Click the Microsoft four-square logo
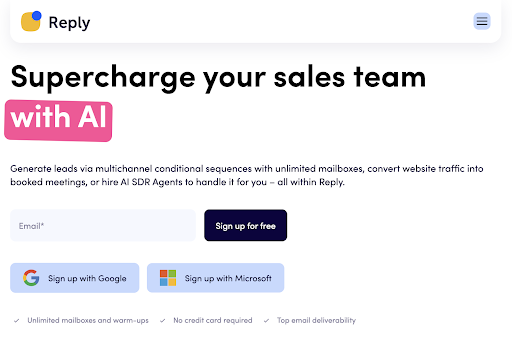This screenshot has width=512, height=364. click(168, 278)
